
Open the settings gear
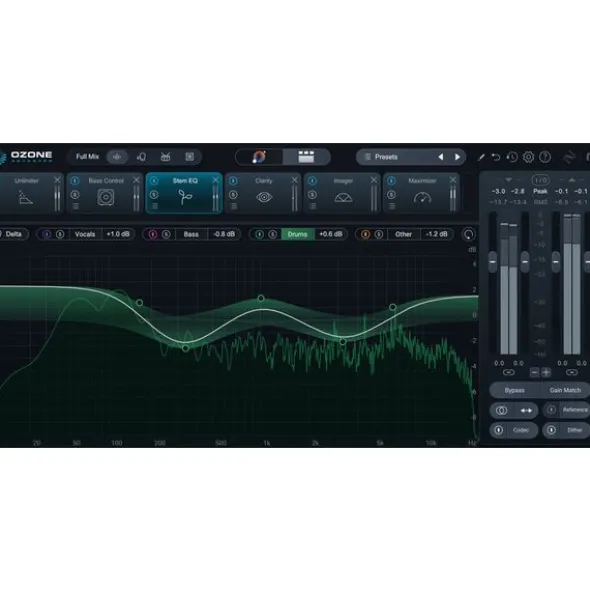pyautogui.click(x=529, y=157)
